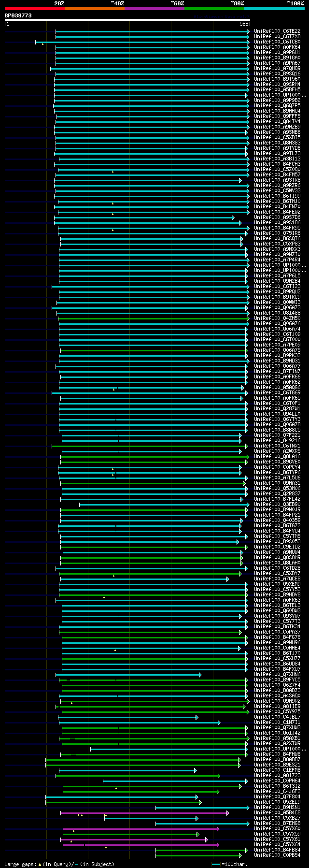The height and width of the screenshot is (868, 309).
Task: Select the UniRef100_C5XP83 label
Action: coord(277,244)
